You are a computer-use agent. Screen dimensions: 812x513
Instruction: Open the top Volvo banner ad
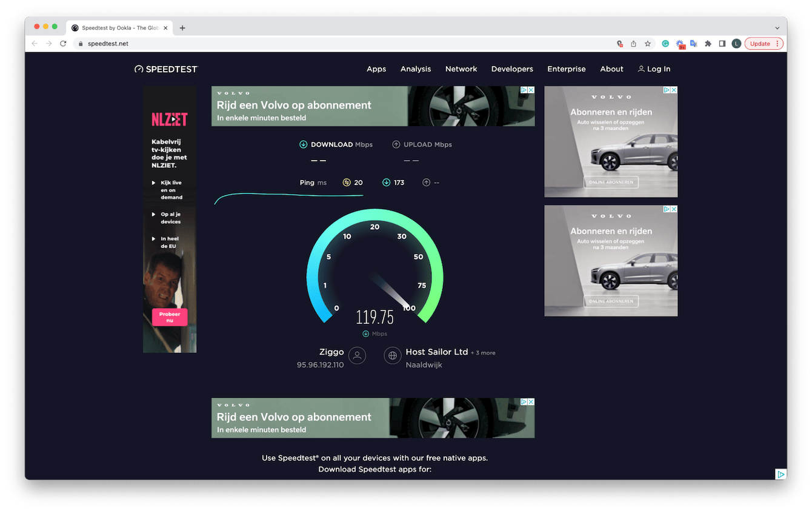point(373,106)
